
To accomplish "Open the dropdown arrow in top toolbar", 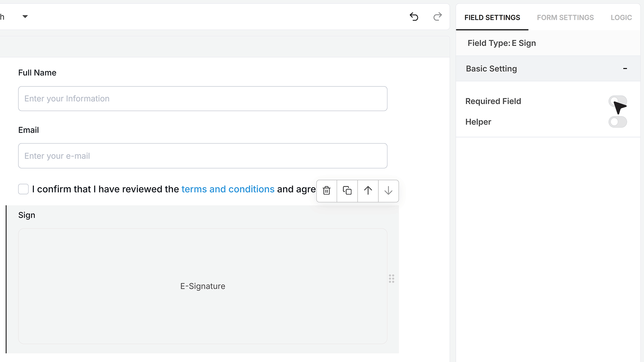I will point(25,17).
